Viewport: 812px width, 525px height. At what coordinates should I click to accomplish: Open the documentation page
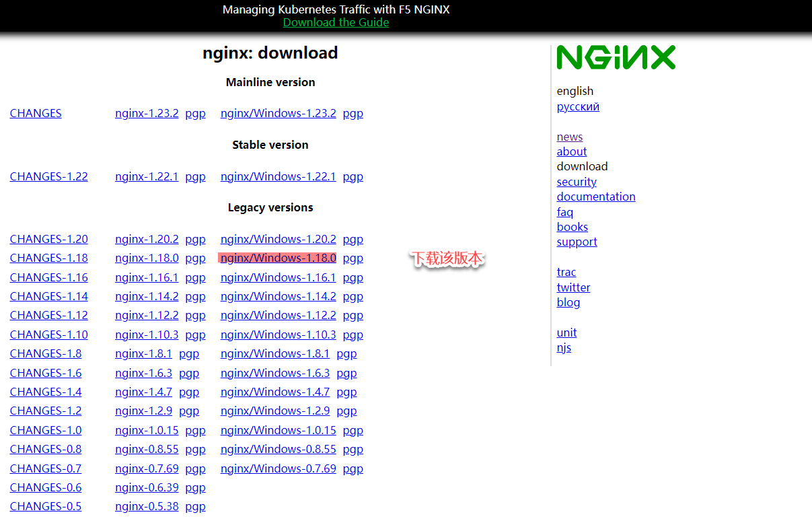click(x=596, y=197)
